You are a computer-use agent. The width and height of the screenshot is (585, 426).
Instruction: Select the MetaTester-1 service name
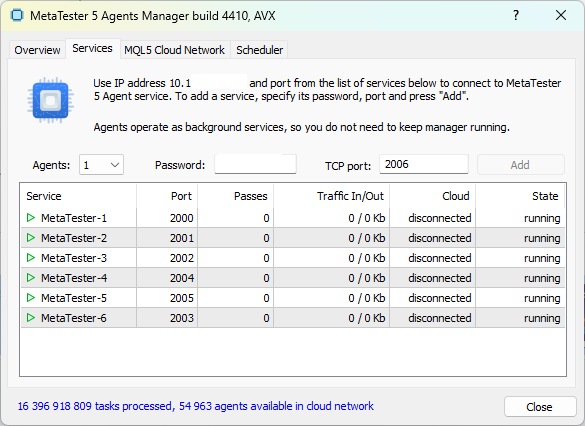pos(73,218)
